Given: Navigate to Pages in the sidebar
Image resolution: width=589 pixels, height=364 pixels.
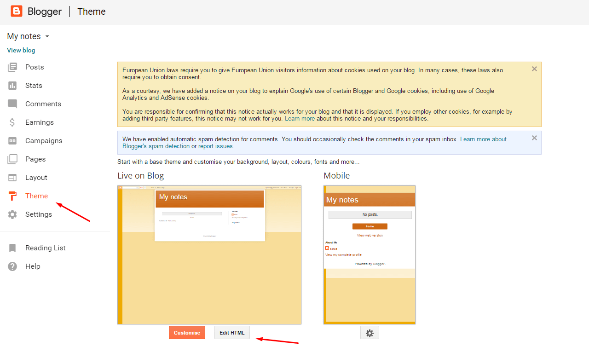Looking at the screenshot, I should 35,159.
